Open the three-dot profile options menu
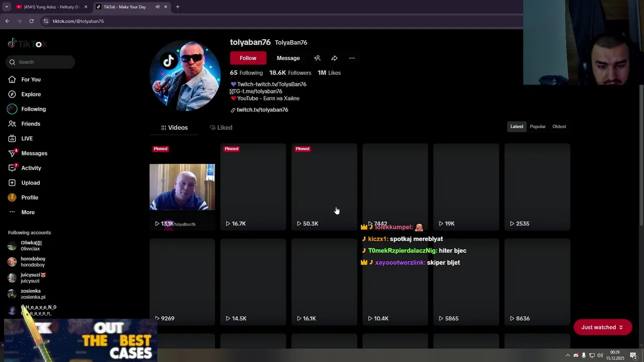 click(x=352, y=58)
